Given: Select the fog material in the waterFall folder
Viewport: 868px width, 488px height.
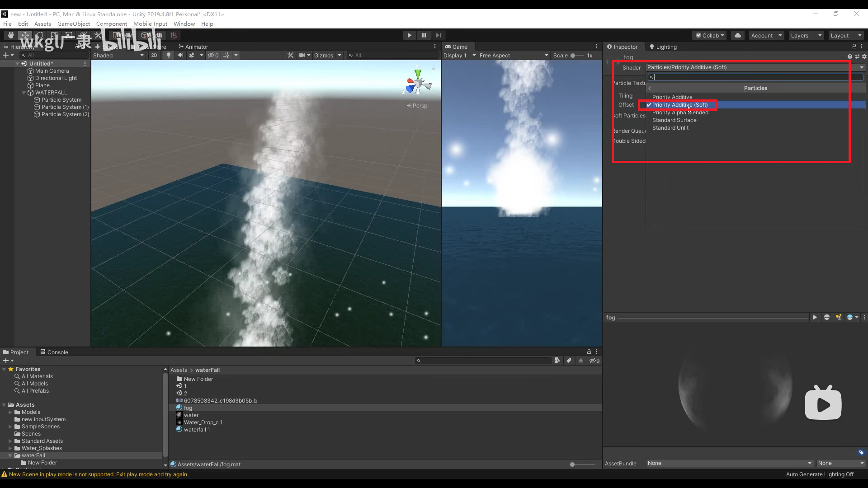Looking at the screenshot, I should pos(188,408).
